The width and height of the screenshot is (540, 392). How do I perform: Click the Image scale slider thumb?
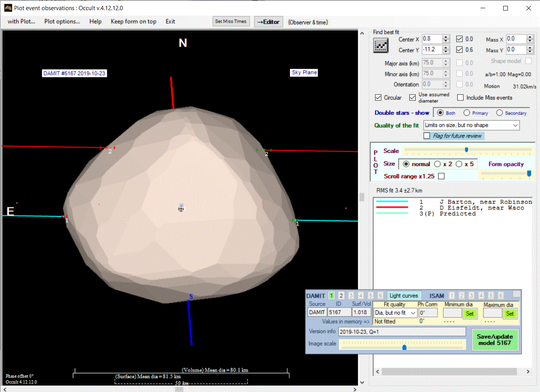[404, 347]
